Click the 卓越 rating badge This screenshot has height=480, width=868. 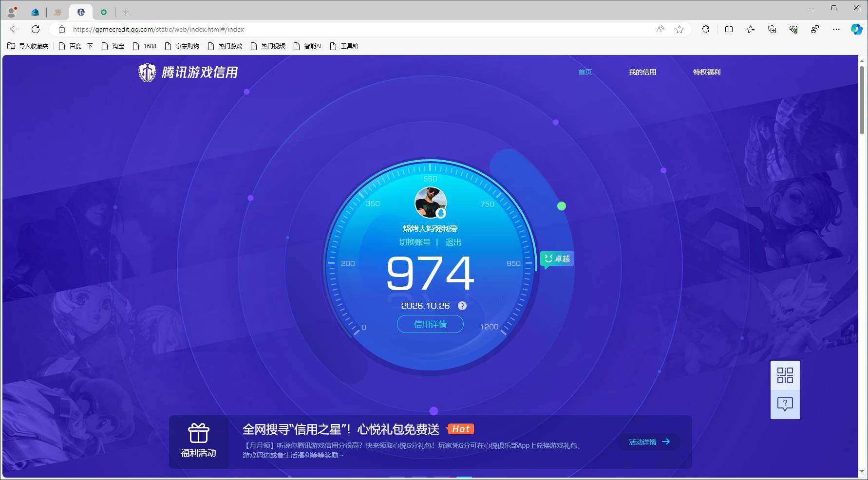click(x=557, y=258)
